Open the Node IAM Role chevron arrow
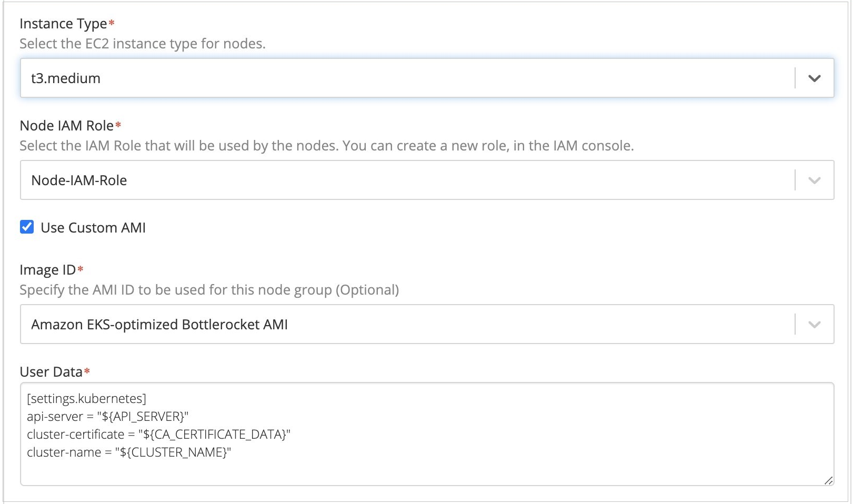Viewport: 853px width, 504px height. [x=814, y=180]
